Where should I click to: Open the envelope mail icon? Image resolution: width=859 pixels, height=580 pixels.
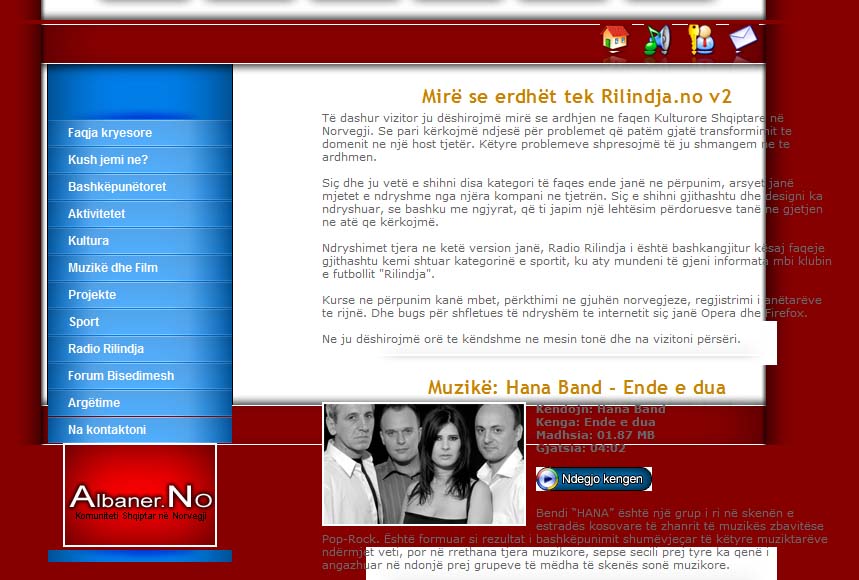[x=743, y=39]
